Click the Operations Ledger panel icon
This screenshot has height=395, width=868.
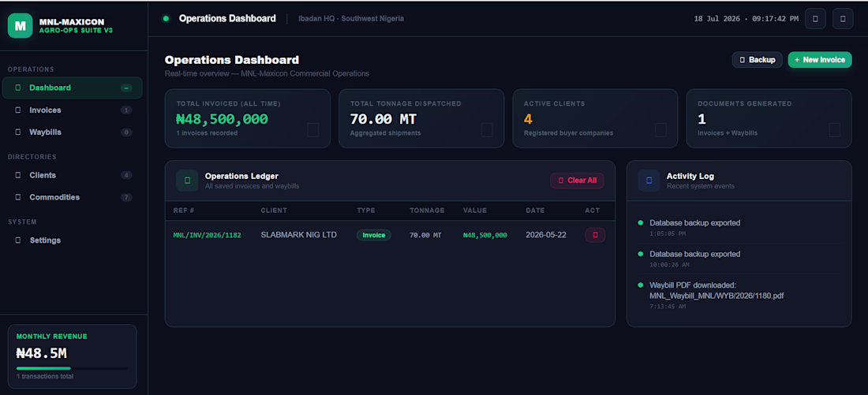point(187,181)
